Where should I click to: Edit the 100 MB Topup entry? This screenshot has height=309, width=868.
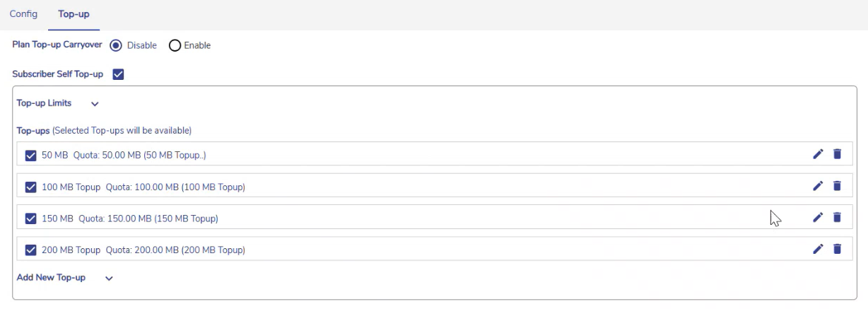pos(819,186)
